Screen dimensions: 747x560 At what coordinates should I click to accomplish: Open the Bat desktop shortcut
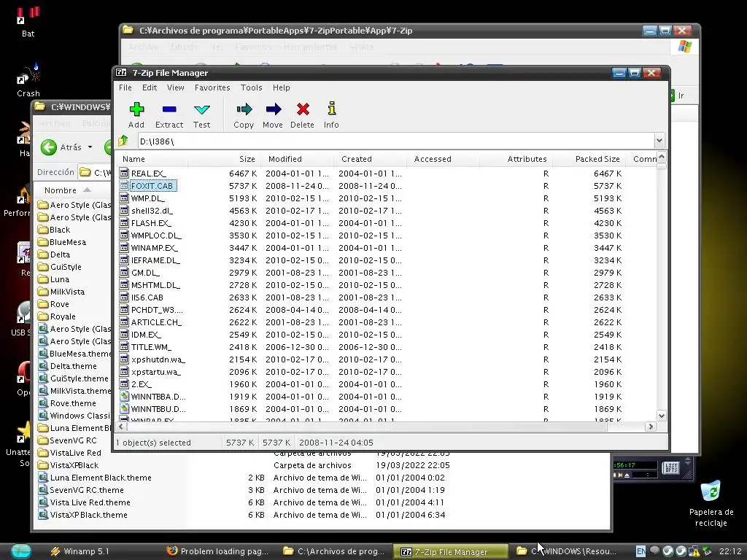[x=28, y=21]
